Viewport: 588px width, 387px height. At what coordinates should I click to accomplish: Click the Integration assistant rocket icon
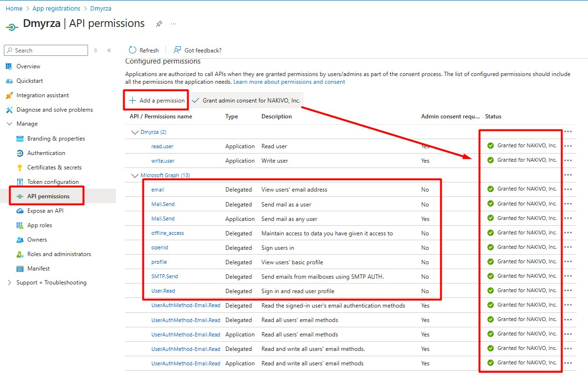point(9,95)
